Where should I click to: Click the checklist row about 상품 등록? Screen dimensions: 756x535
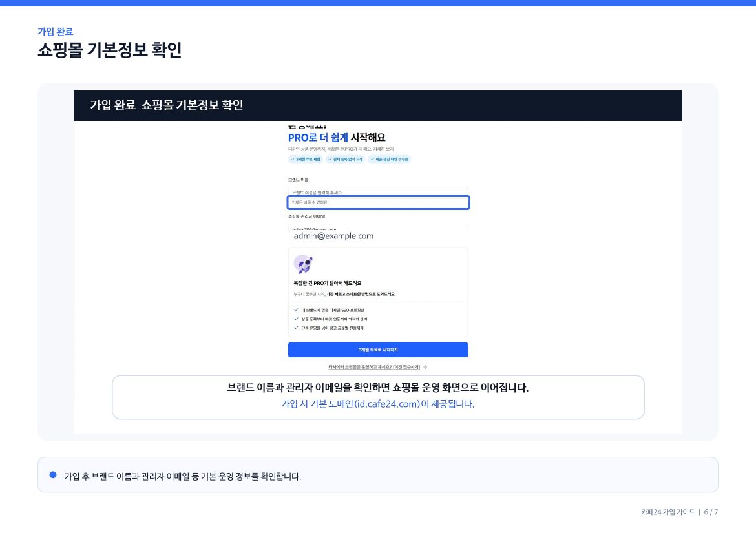click(331, 319)
